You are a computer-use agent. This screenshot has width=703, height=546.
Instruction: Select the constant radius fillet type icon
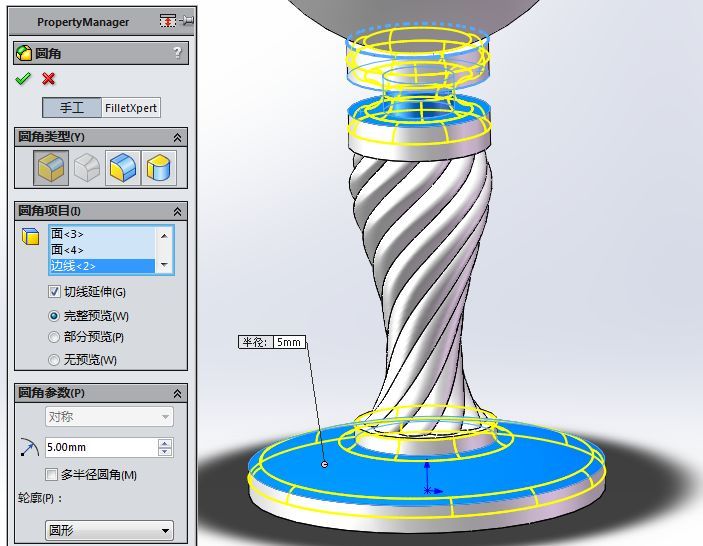click(x=51, y=168)
